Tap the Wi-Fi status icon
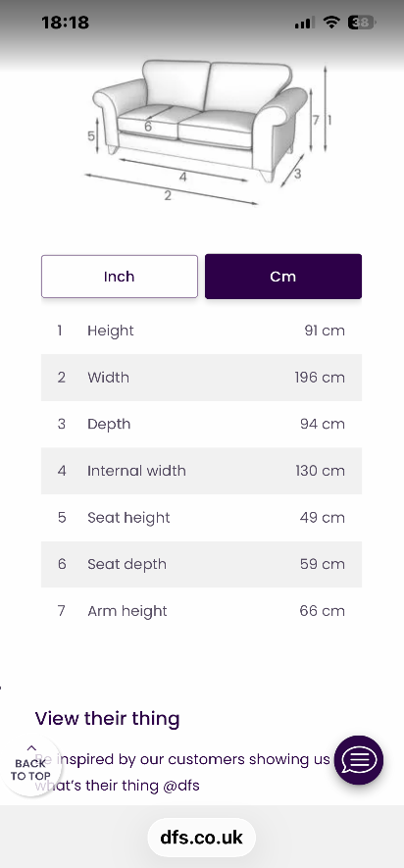404x868 pixels. [331, 23]
